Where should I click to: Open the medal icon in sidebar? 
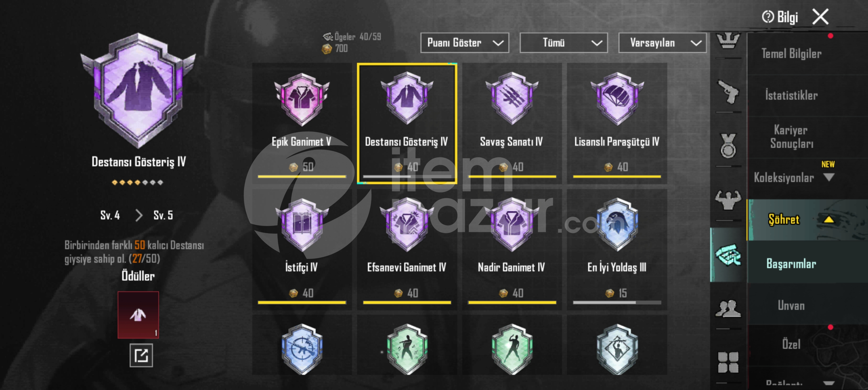pyautogui.click(x=728, y=146)
